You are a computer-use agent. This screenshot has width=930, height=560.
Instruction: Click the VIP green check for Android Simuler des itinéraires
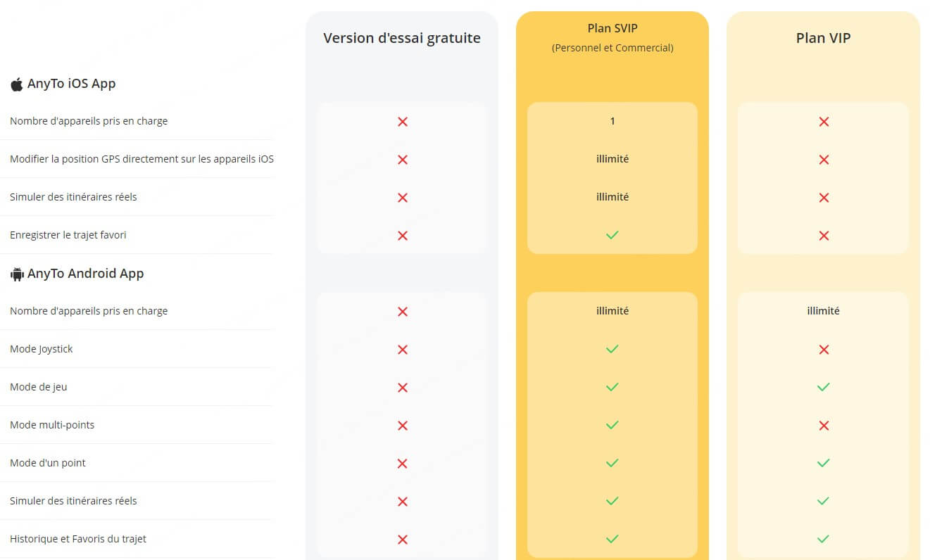coord(823,501)
